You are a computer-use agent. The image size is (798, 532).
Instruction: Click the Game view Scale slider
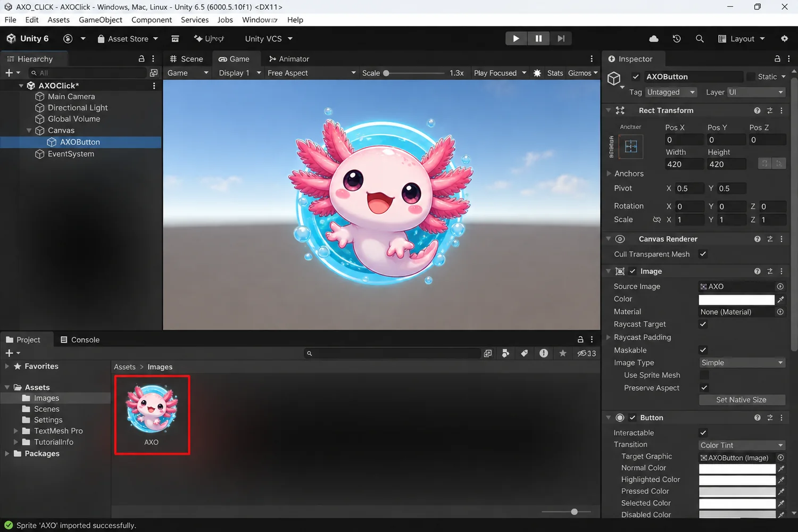click(415, 73)
